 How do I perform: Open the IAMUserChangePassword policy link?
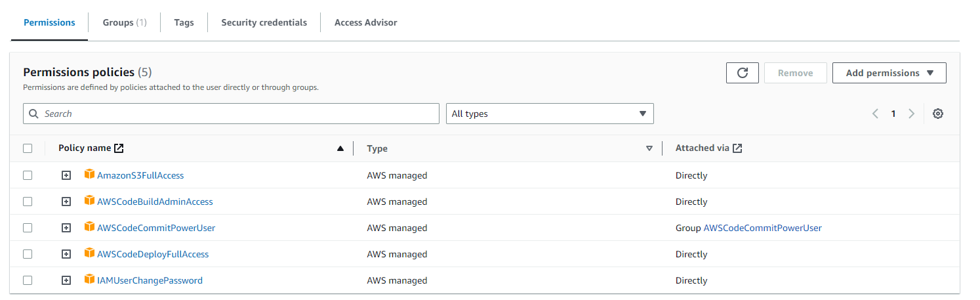(150, 280)
